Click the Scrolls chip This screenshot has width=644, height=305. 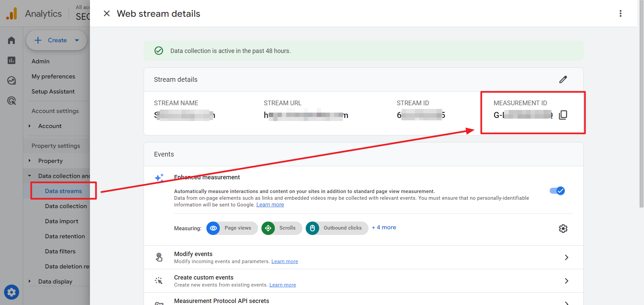[x=282, y=228]
